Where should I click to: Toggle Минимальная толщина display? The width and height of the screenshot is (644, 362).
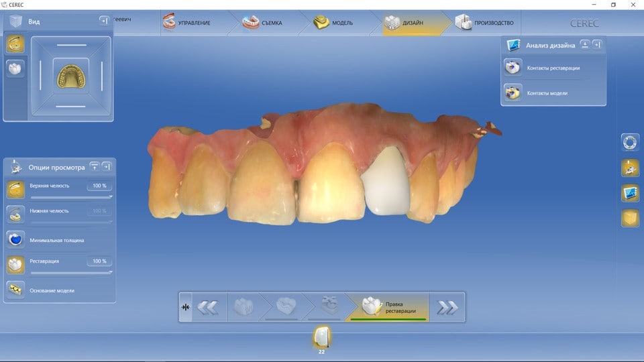coord(15,239)
